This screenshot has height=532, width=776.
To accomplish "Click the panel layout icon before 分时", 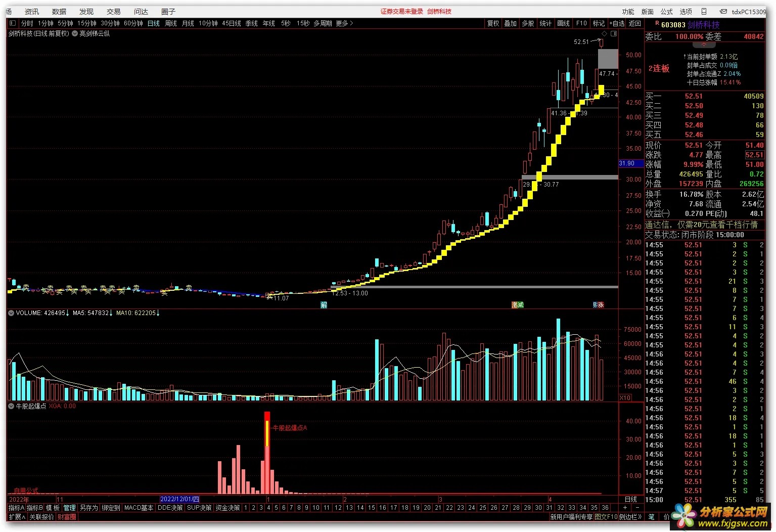I will 13,23.
